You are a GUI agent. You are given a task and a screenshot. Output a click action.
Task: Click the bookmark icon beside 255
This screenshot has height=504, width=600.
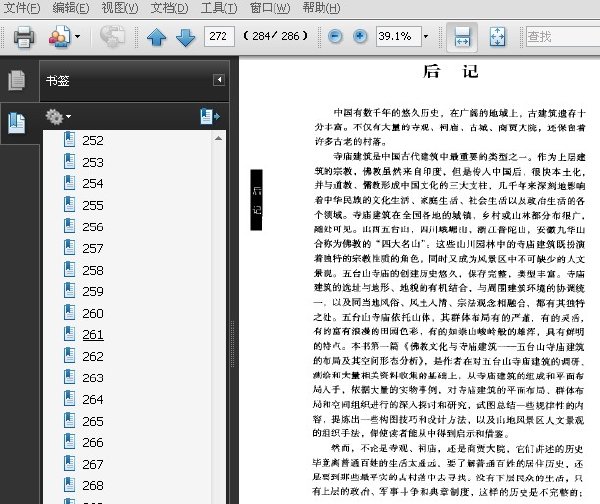click(69, 204)
